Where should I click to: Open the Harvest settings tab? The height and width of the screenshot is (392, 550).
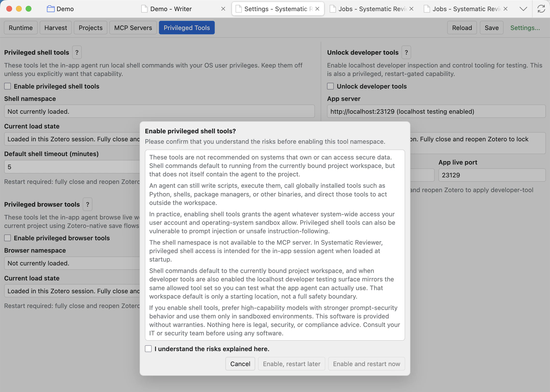tap(56, 28)
